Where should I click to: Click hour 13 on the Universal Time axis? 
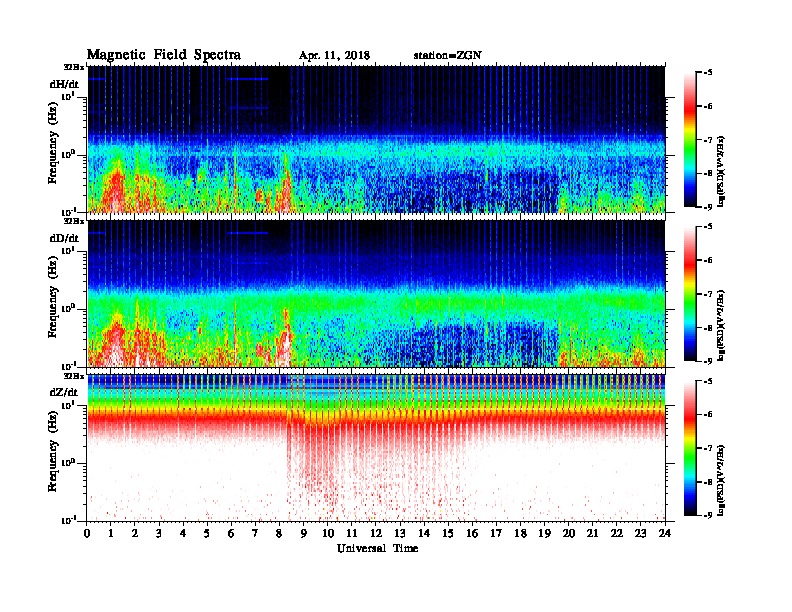point(400,533)
